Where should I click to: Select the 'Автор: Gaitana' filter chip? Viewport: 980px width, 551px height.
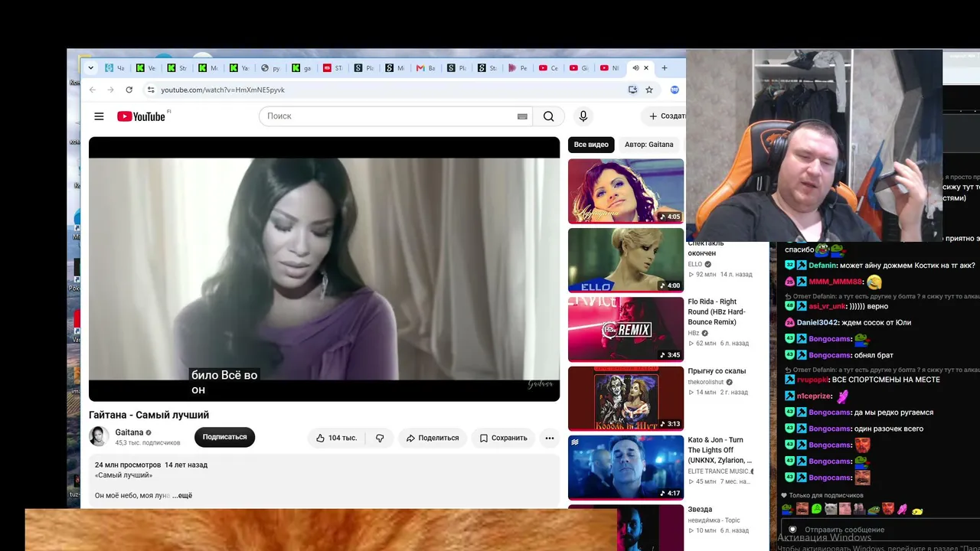(x=649, y=145)
